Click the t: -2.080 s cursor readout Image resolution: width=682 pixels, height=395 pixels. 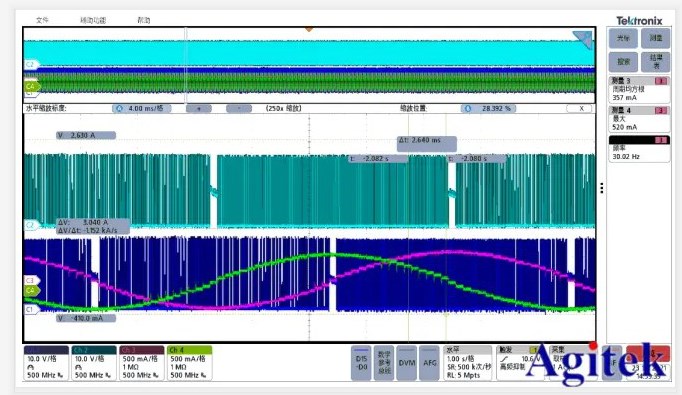pos(477,159)
